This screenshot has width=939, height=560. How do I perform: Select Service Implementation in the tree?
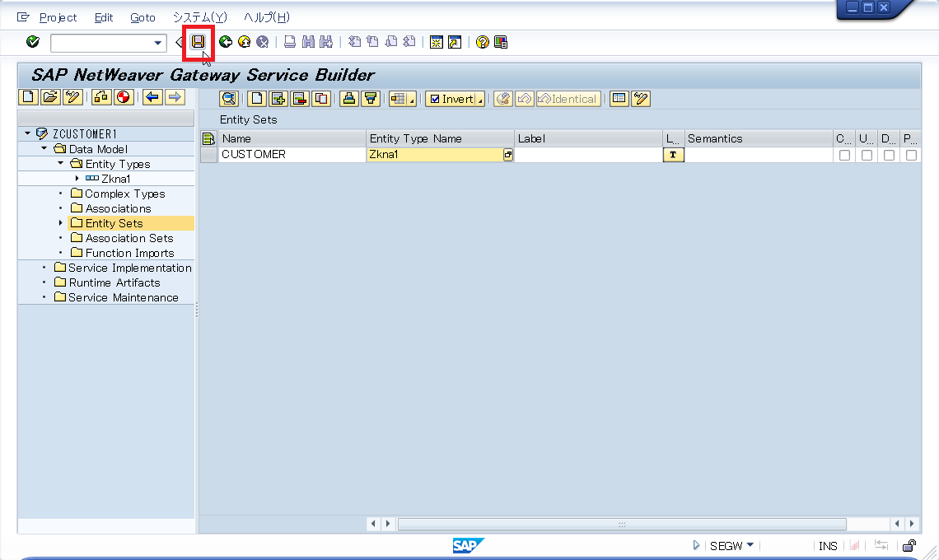click(x=130, y=268)
